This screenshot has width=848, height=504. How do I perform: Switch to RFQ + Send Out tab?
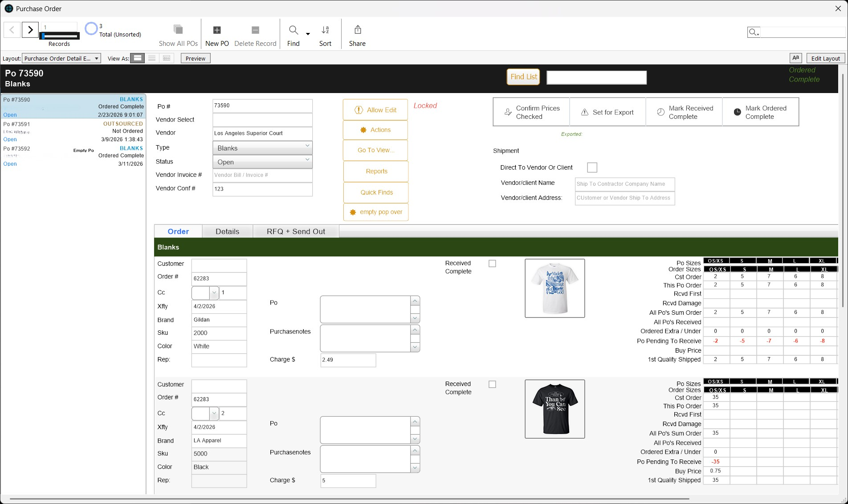point(296,232)
